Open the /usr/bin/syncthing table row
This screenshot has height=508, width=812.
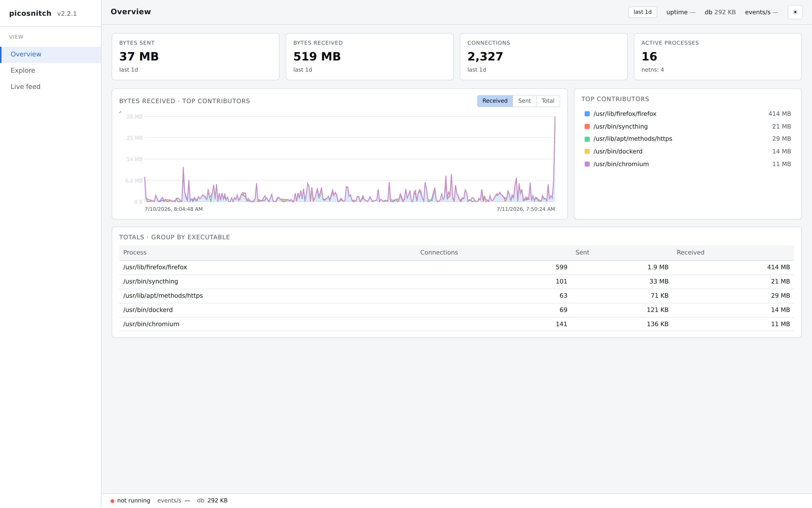pos(456,281)
